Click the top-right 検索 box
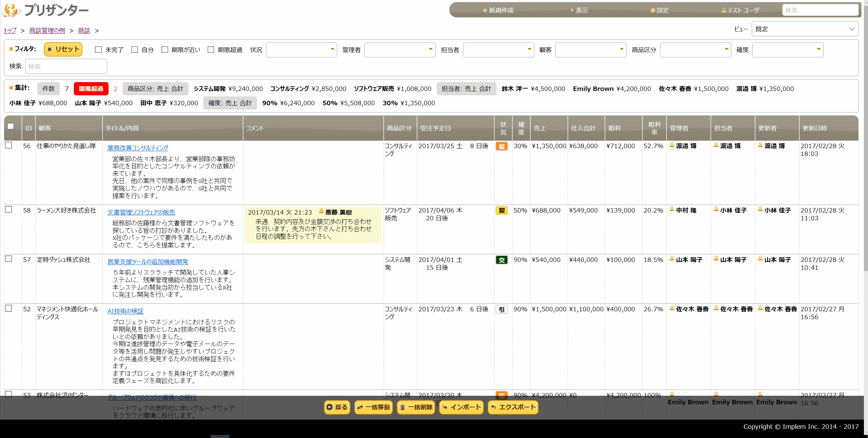The width and height of the screenshot is (868, 438). pos(820,10)
